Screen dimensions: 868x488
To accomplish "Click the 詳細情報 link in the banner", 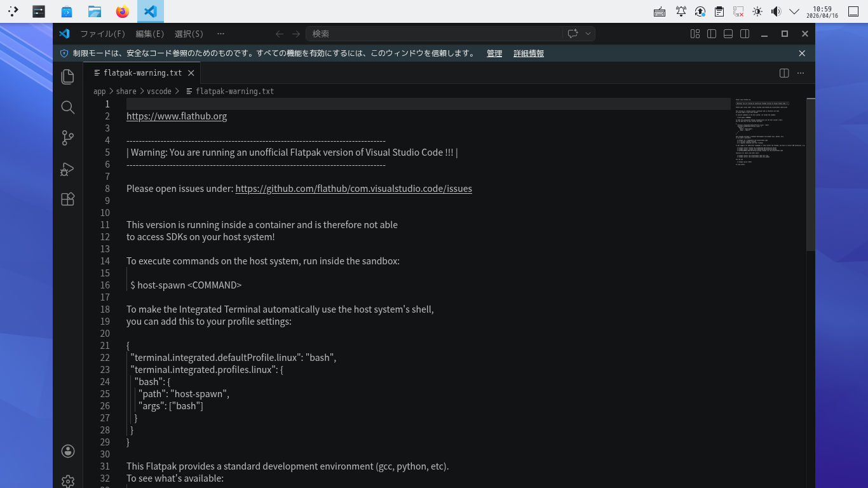I will [529, 53].
